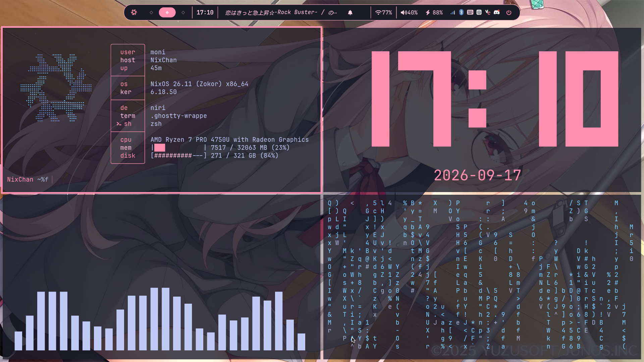Open the power menu icon
The width and height of the screenshot is (644, 362).
pos(509,12)
